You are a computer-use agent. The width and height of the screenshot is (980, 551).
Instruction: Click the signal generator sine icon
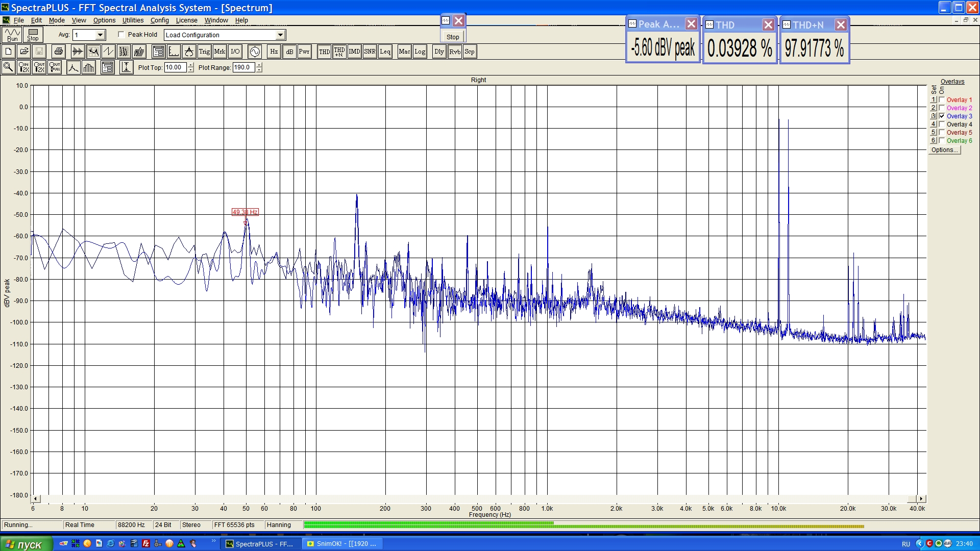[x=255, y=52]
